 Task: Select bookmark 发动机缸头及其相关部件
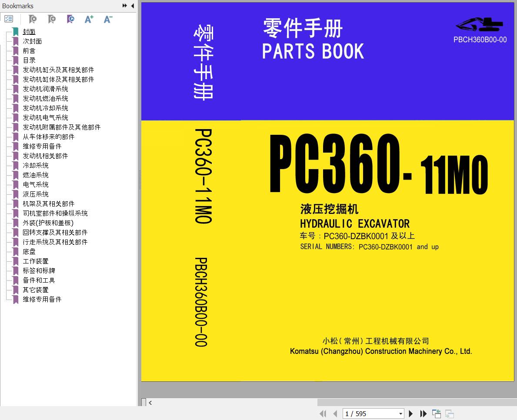pos(58,70)
